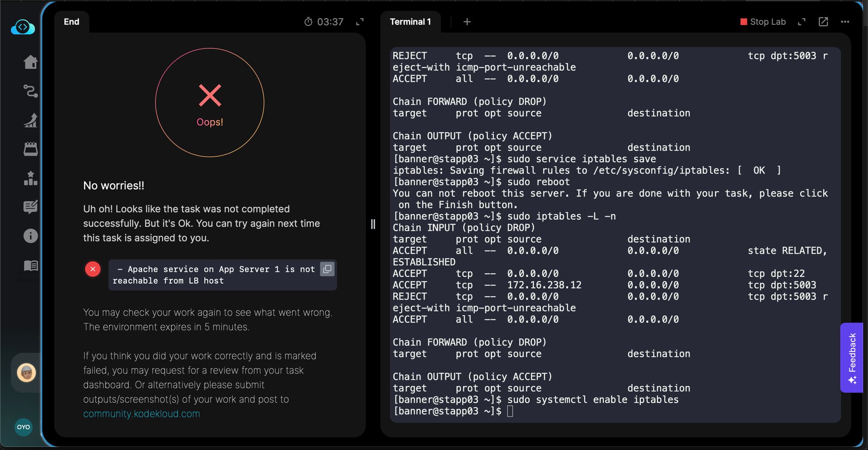
Task: Switch to the Terminal 1 tab
Action: [x=410, y=22]
